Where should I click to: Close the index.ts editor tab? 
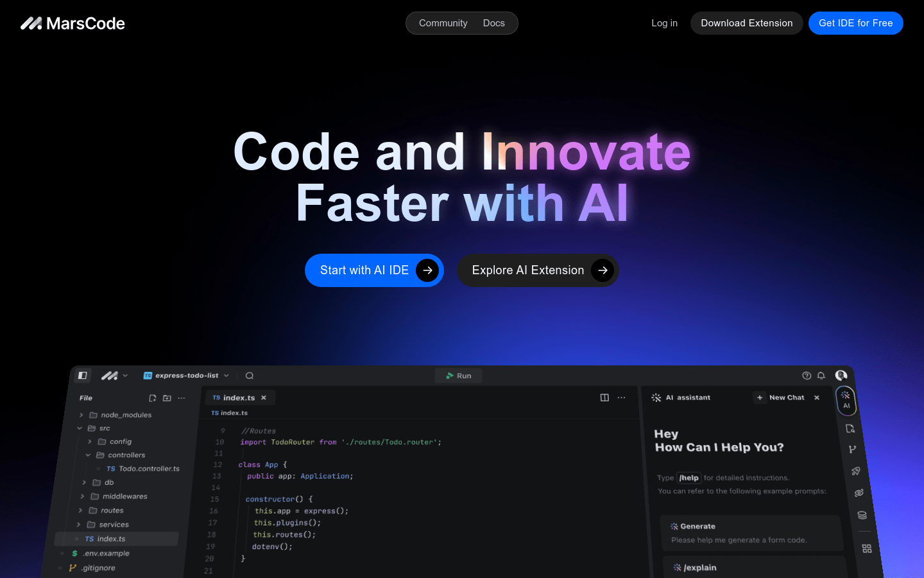click(x=264, y=398)
